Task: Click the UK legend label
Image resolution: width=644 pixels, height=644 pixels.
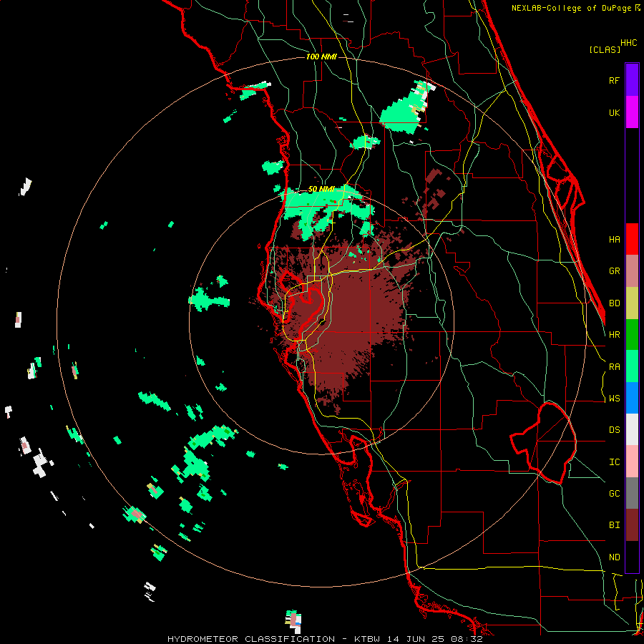Action: pos(614,112)
